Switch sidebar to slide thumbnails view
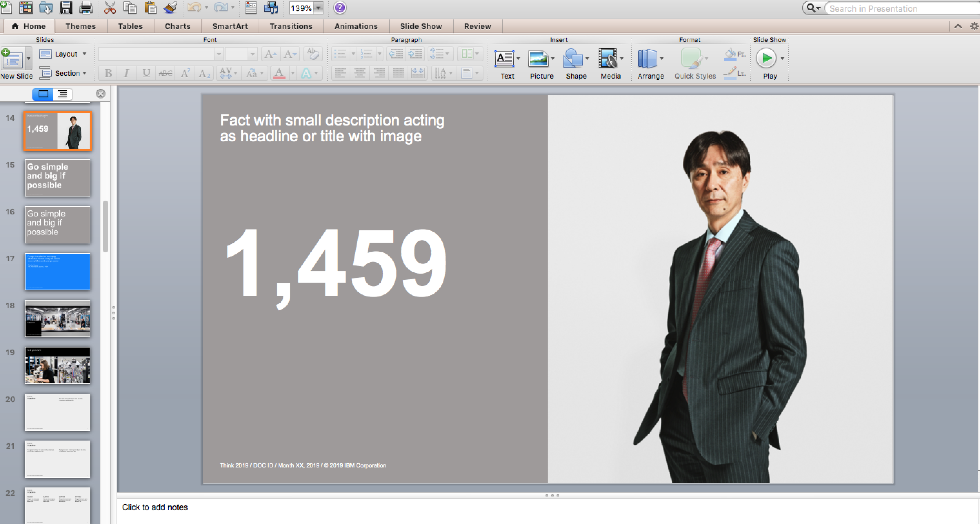Image resolution: width=980 pixels, height=524 pixels. pos(43,94)
